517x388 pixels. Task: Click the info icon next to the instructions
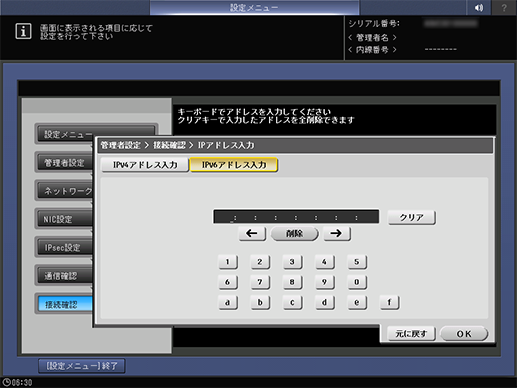[23, 31]
